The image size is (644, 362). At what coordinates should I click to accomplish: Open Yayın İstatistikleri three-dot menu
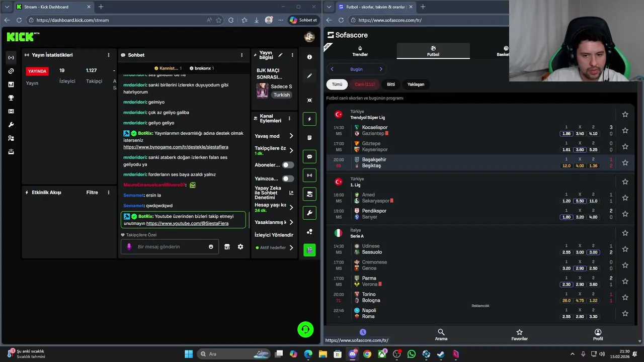tap(109, 55)
